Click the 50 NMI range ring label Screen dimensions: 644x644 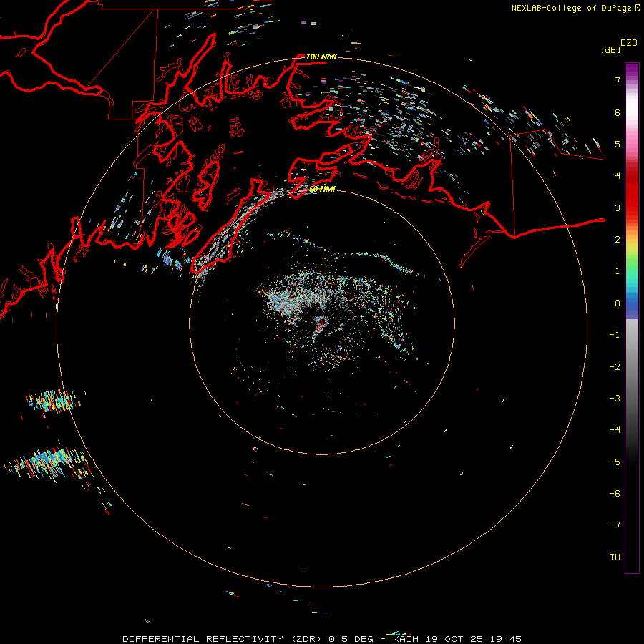323,189
